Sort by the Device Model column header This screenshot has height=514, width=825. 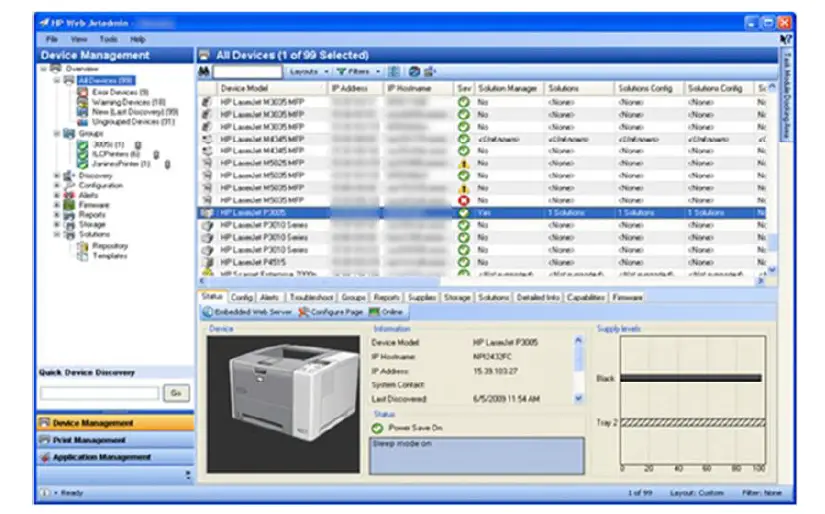[272, 88]
